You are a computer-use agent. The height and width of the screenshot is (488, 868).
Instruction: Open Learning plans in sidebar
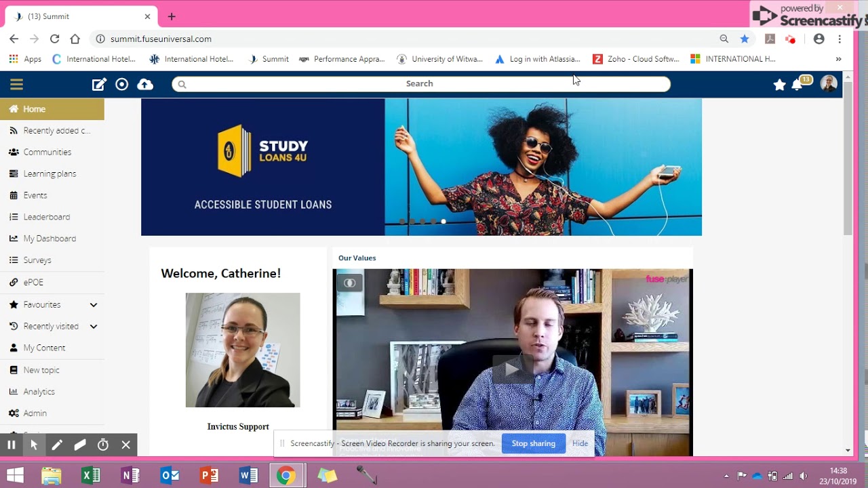tap(52, 174)
